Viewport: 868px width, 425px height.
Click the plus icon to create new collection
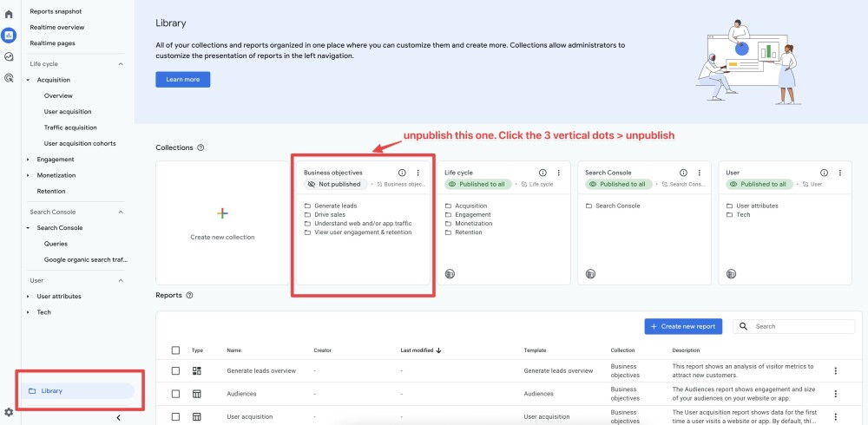point(222,213)
